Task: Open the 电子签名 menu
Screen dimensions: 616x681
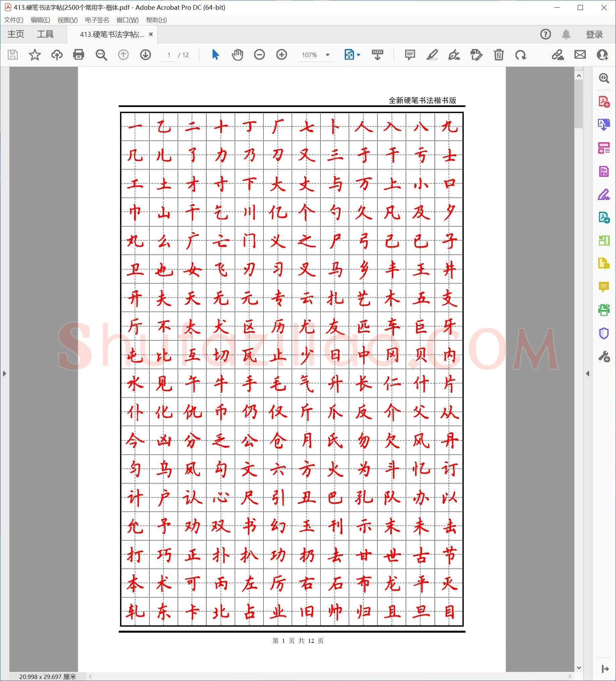Action: [x=97, y=20]
